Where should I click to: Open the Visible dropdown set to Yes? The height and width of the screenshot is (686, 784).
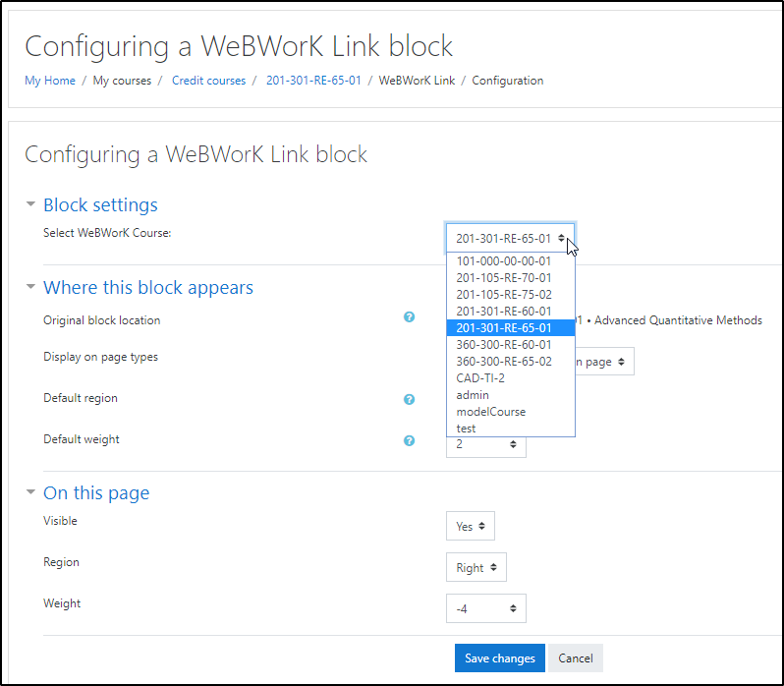470,527
